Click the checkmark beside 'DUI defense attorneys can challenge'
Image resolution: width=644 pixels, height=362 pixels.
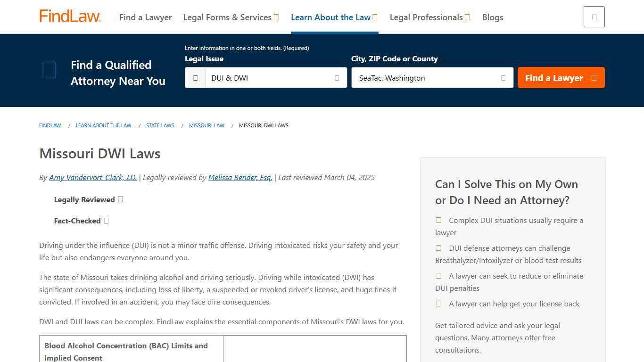[x=438, y=247]
